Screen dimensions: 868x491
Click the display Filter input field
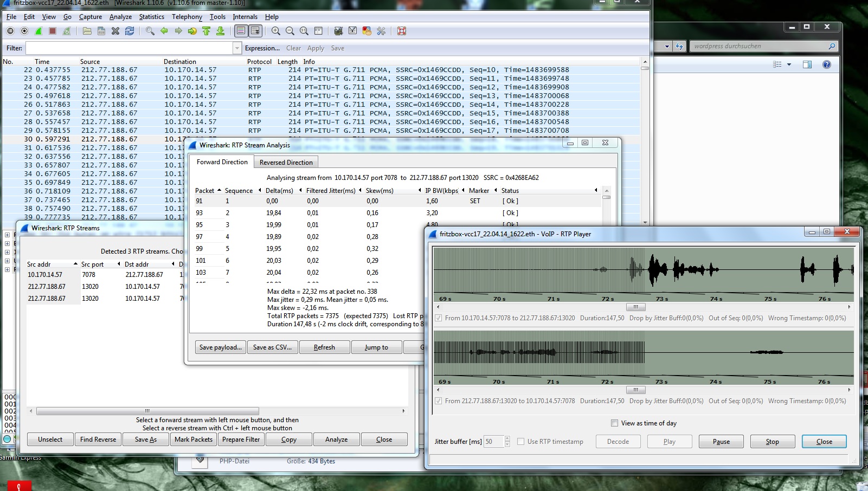[x=128, y=48]
